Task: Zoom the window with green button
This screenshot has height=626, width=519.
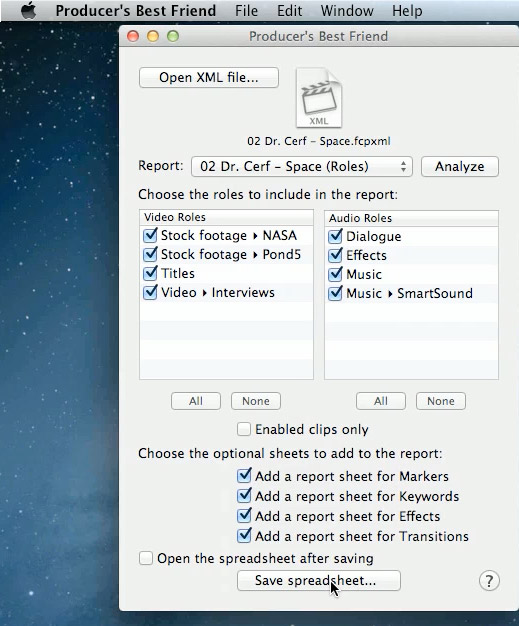Action: pyautogui.click(x=173, y=36)
